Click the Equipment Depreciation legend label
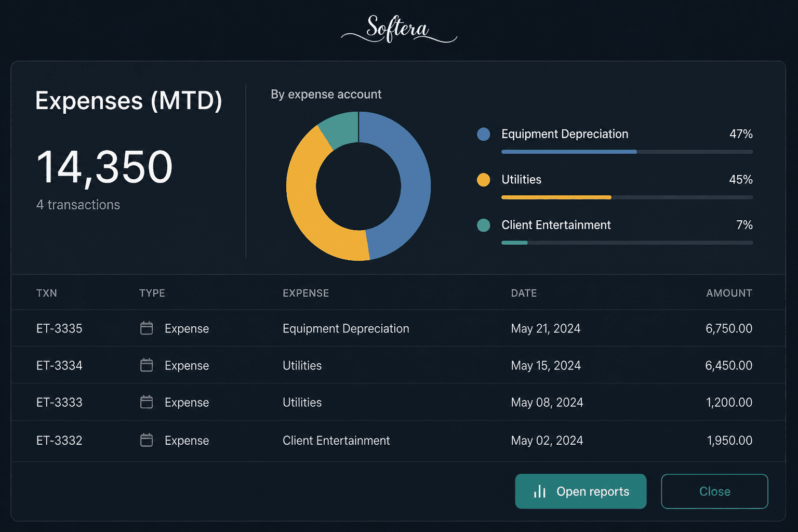 565,134
